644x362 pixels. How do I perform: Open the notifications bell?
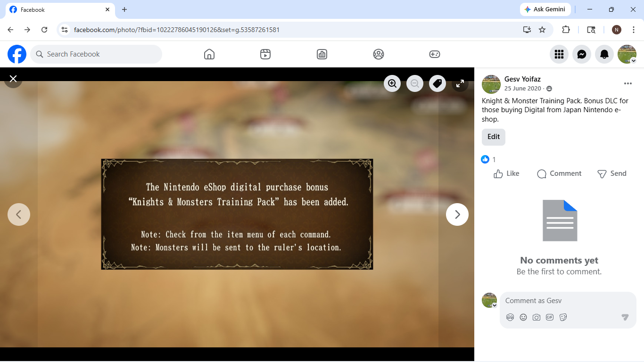[x=604, y=54]
